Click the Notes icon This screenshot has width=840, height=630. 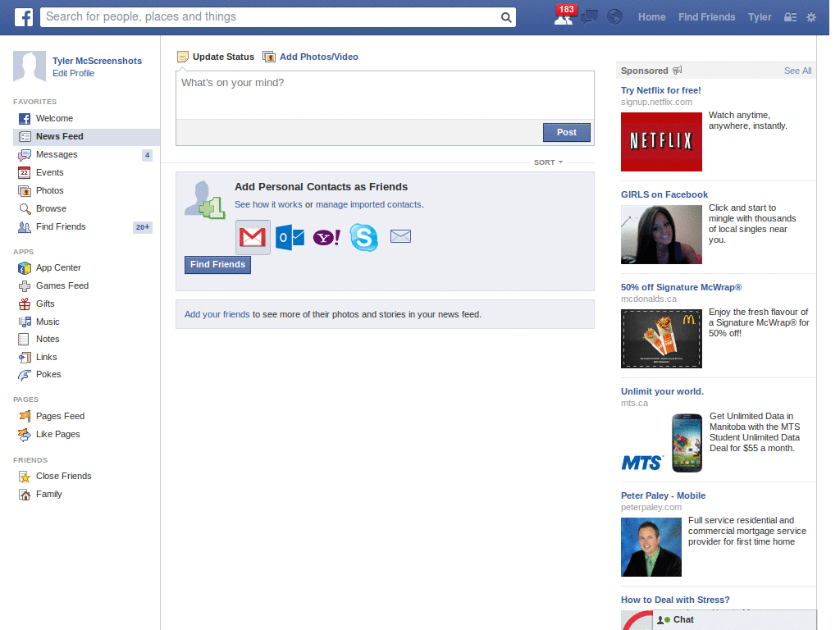pyautogui.click(x=24, y=339)
